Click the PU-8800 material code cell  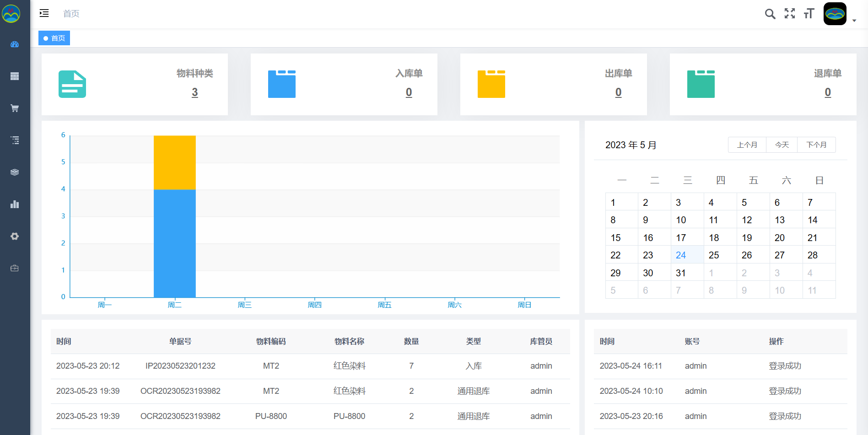click(x=271, y=416)
